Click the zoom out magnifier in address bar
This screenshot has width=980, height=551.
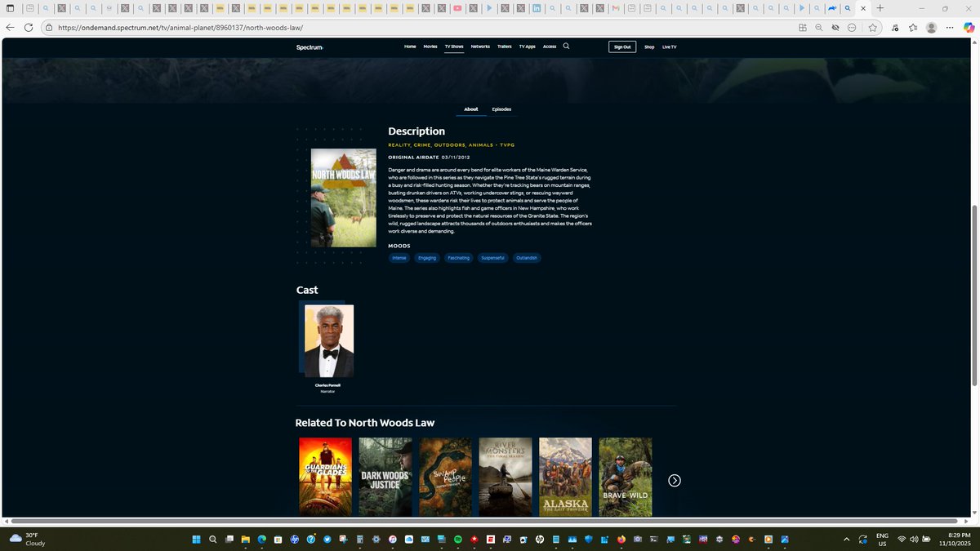(x=819, y=27)
